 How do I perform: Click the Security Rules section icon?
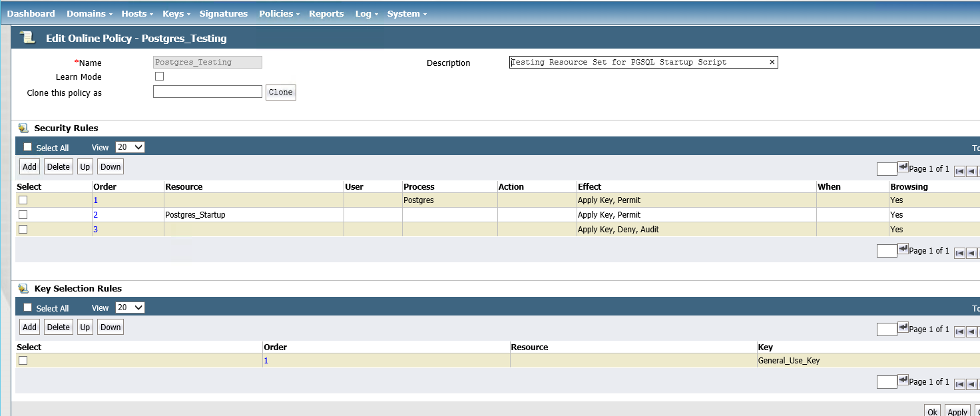(x=23, y=128)
